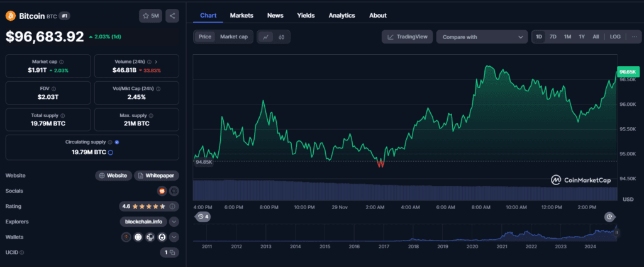Open the Reddit social icon
The width and height of the screenshot is (644, 267).
click(x=162, y=191)
